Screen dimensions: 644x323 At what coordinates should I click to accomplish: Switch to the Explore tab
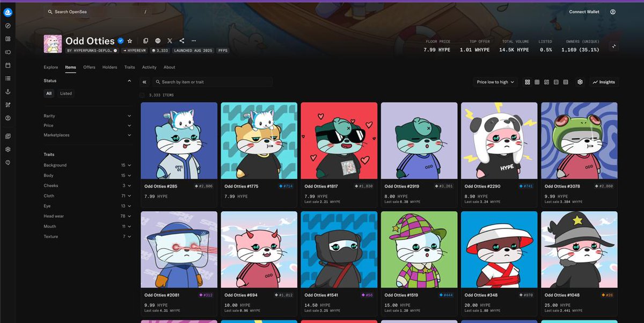coord(51,68)
